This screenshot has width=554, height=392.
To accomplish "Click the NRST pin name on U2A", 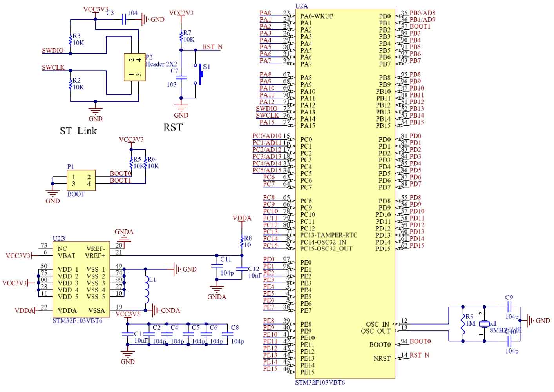I will 382,358.
